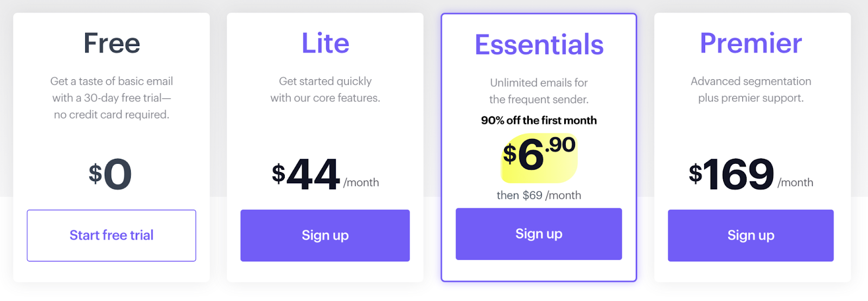Click the 'then $69 /month' note

(x=539, y=195)
